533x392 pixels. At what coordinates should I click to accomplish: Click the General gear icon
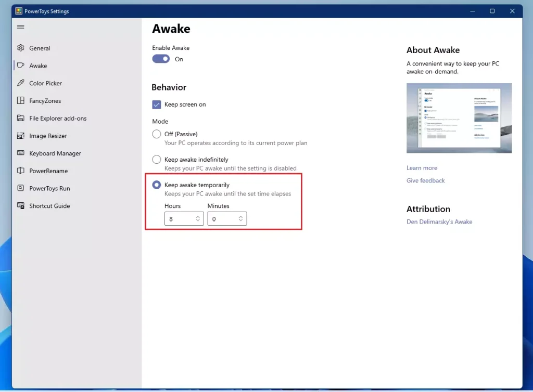point(21,48)
